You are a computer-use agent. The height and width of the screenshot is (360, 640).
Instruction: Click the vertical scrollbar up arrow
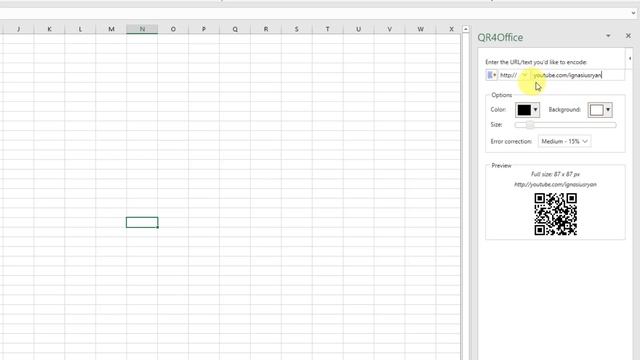point(466,29)
